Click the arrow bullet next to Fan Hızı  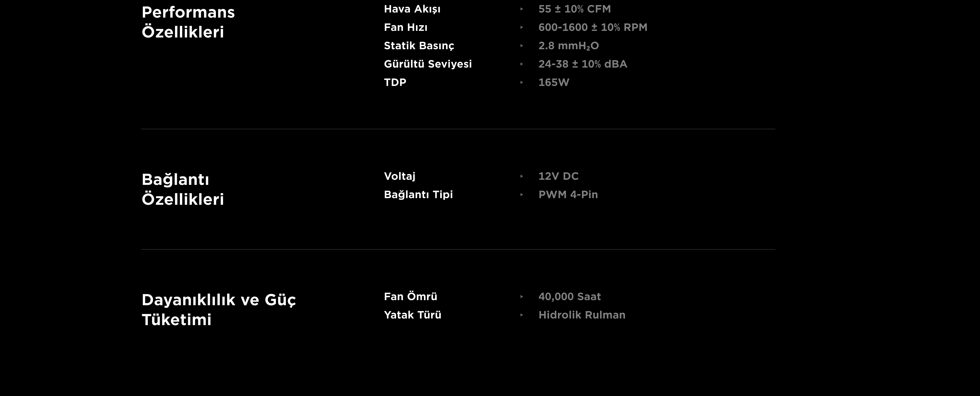pyautogui.click(x=522, y=27)
